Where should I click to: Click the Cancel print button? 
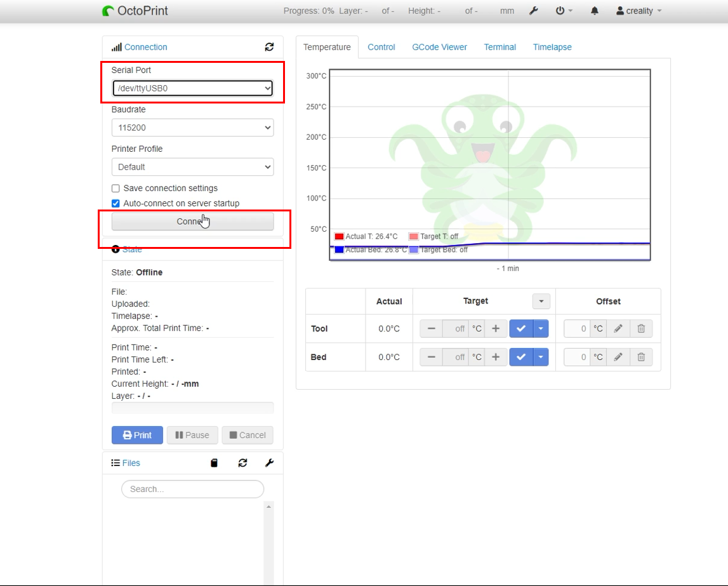click(248, 435)
